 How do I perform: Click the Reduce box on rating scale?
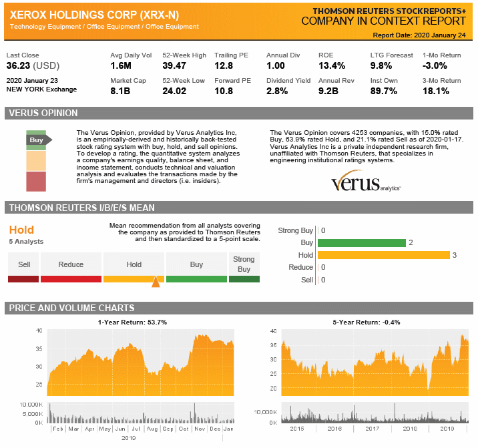click(x=71, y=264)
